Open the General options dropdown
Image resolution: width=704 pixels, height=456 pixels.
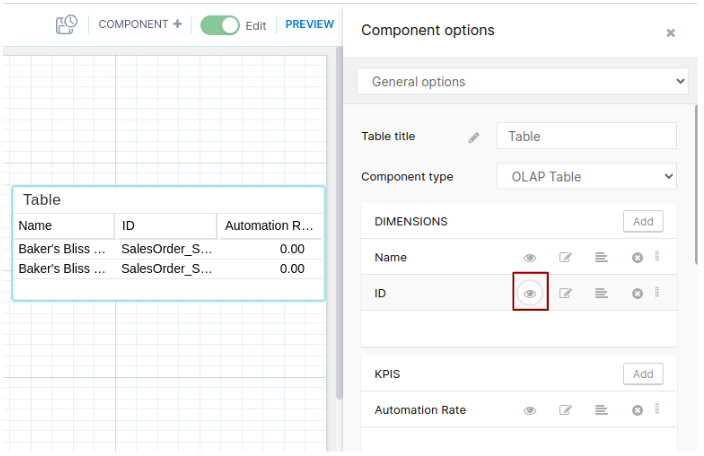(522, 81)
